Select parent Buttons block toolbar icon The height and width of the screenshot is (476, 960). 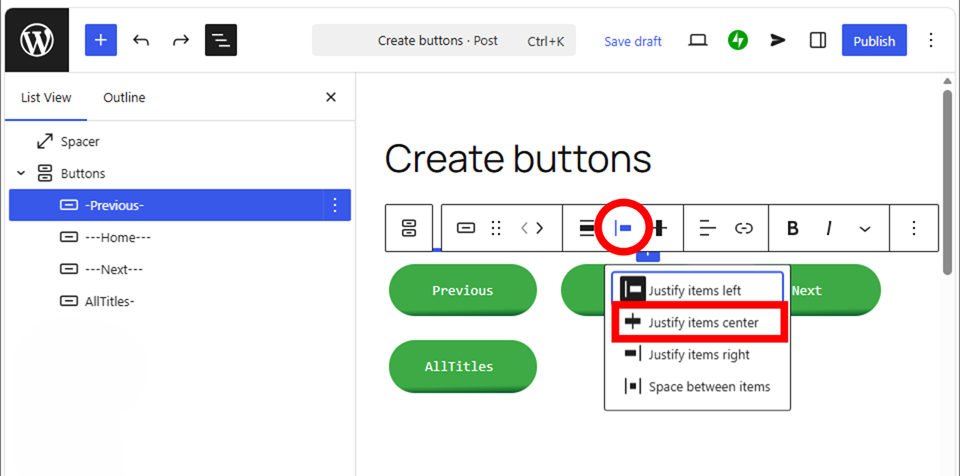[409, 228]
